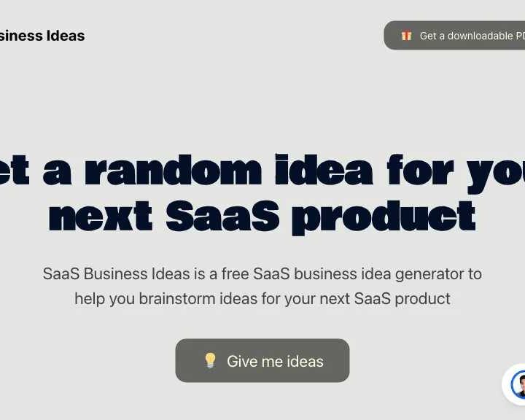Click the light bulb emoji icon
The width and height of the screenshot is (525, 420).
(210, 361)
